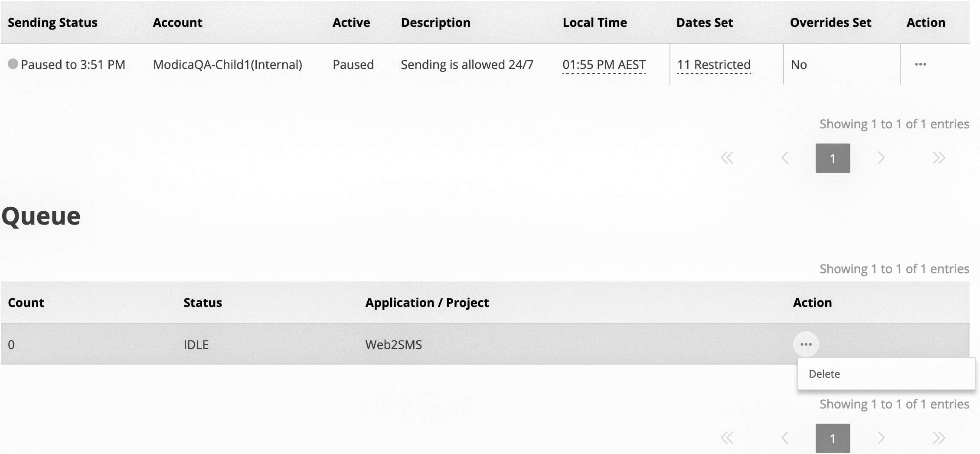This screenshot has height=454, width=980.
Task: Select page 1 under the sending status table
Action: (833, 158)
